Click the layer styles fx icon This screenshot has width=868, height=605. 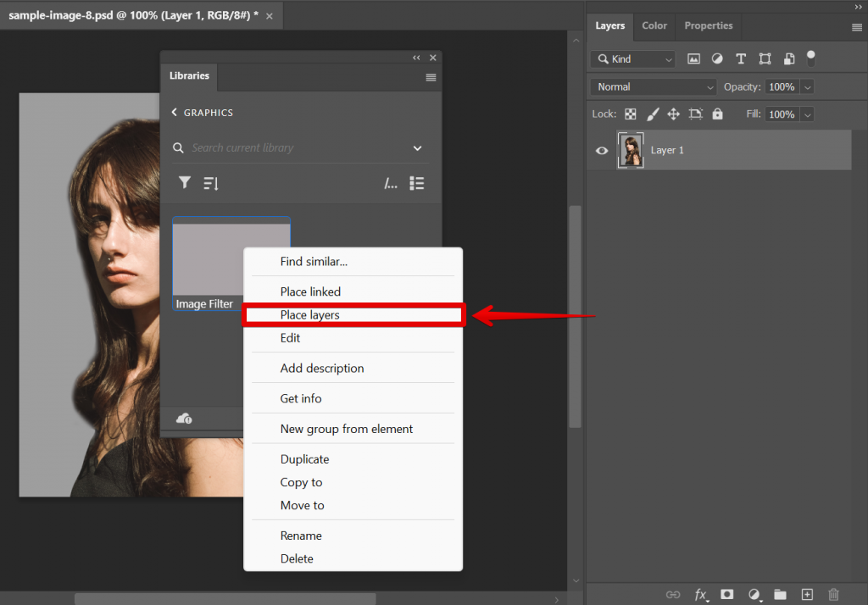(x=701, y=595)
